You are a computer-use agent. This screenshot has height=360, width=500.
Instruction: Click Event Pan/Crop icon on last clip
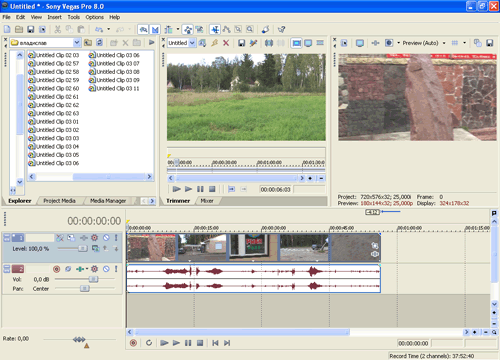pyautogui.click(x=375, y=246)
